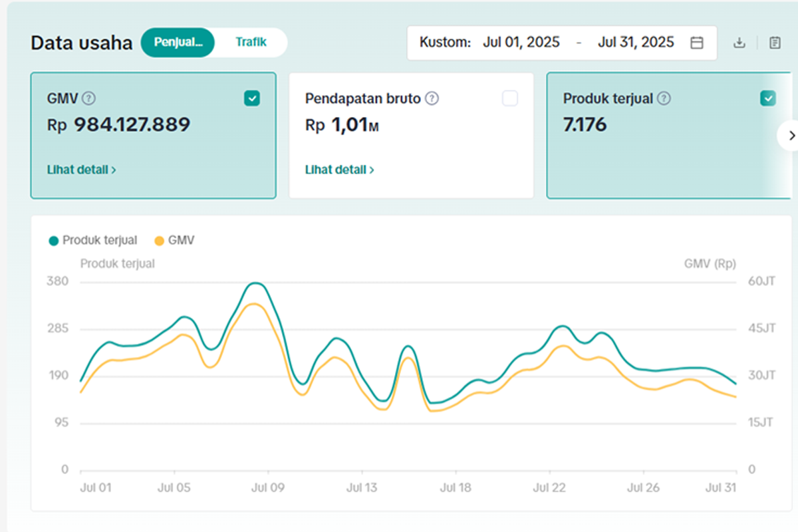
Task: Click the Produk terjual help icon
Action: point(664,99)
